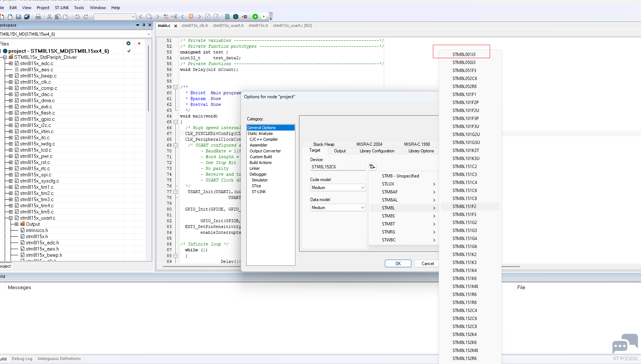Image resolution: width=641 pixels, height=364 pixels.
Task: Click the green Download and Debug icon
Action: 255,16
